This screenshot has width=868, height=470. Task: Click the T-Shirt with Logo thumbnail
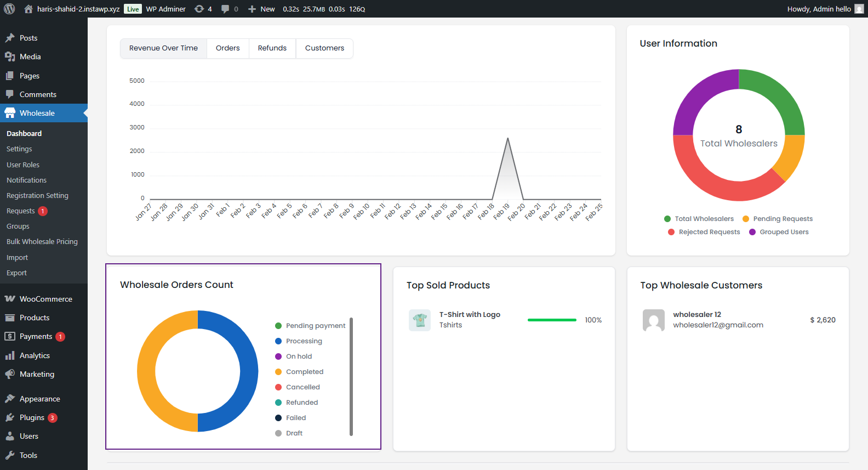[420, 320]
